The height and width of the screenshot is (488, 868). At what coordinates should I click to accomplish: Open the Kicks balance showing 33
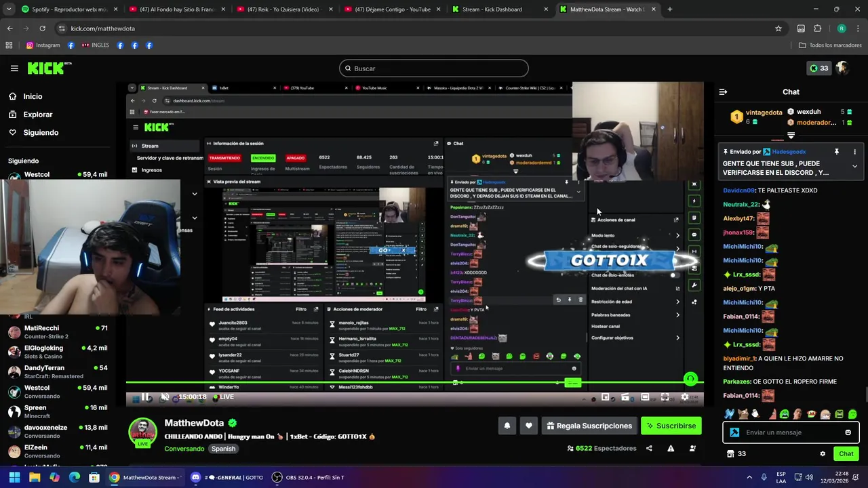pyautogui.click(x=818, y=68)
